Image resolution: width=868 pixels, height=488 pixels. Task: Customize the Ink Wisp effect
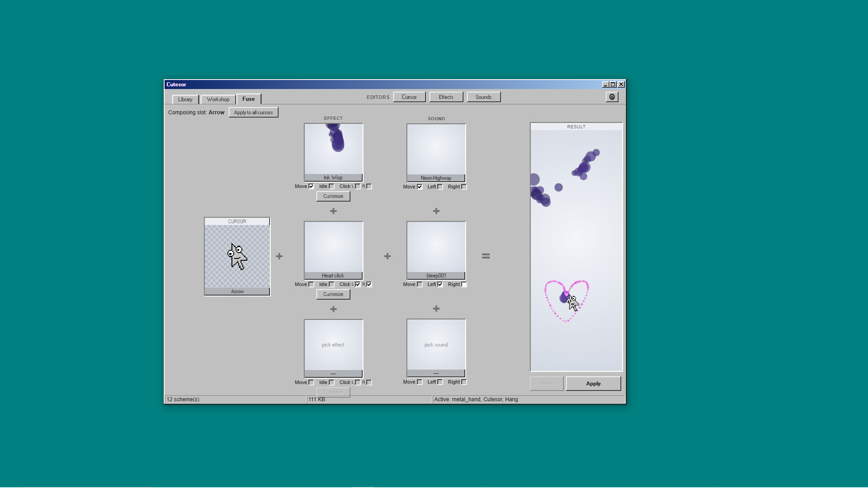click(x=333, y=196)
